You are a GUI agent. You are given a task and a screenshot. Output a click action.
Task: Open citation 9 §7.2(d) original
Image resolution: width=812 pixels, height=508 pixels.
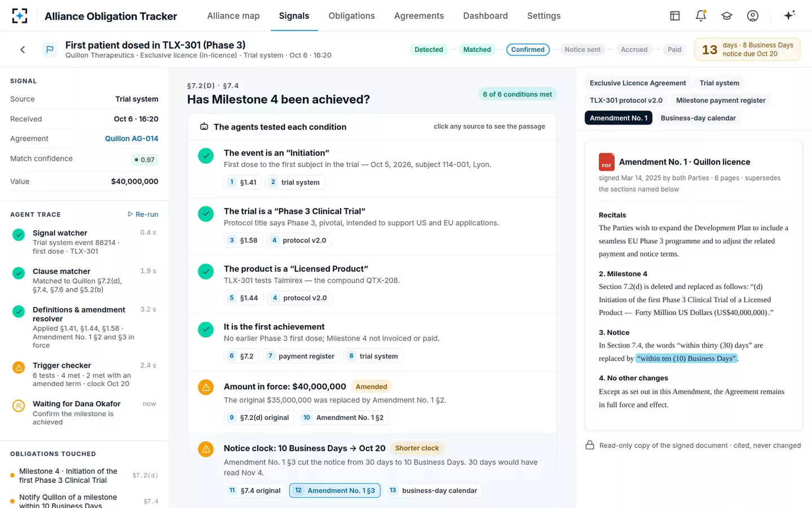(259, 418)
